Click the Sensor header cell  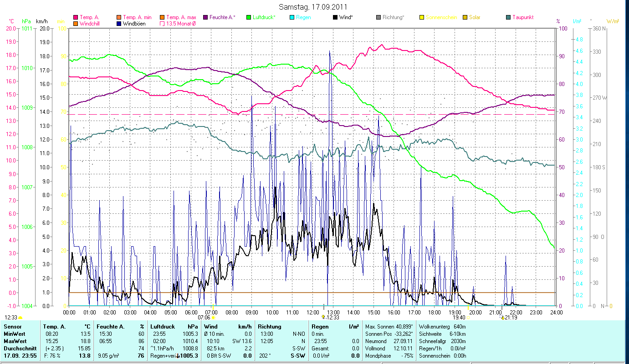[x=12, y=327]
